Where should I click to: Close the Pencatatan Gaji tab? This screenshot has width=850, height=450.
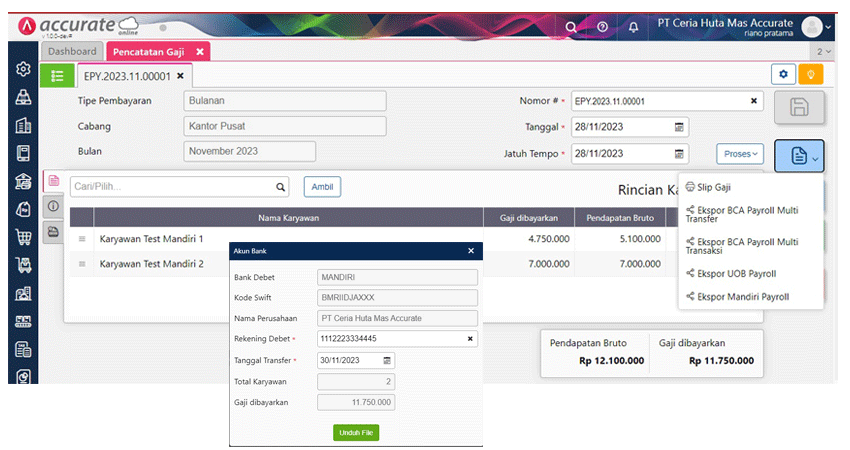pyautogui.click(x=200, y=51)
